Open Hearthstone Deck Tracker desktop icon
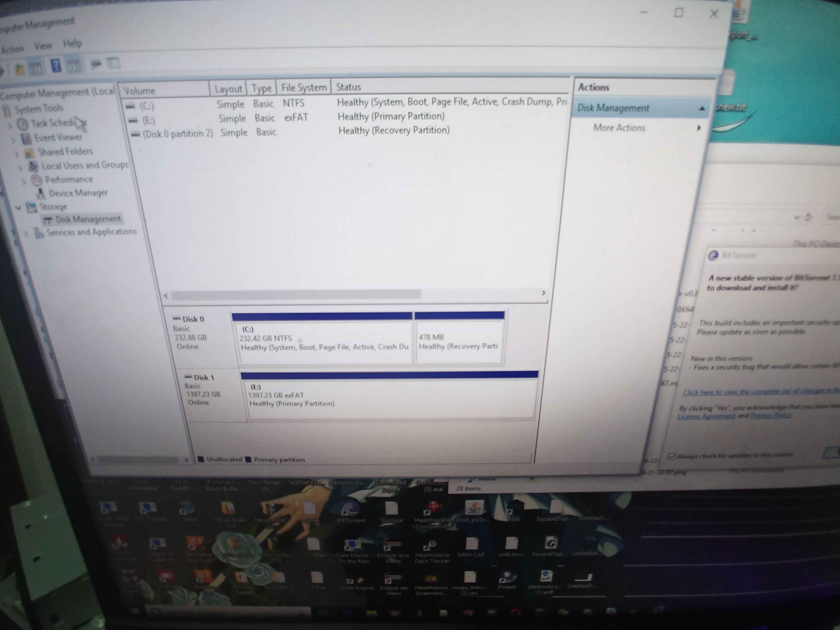The image size is (840, 630). coord(432,552)
